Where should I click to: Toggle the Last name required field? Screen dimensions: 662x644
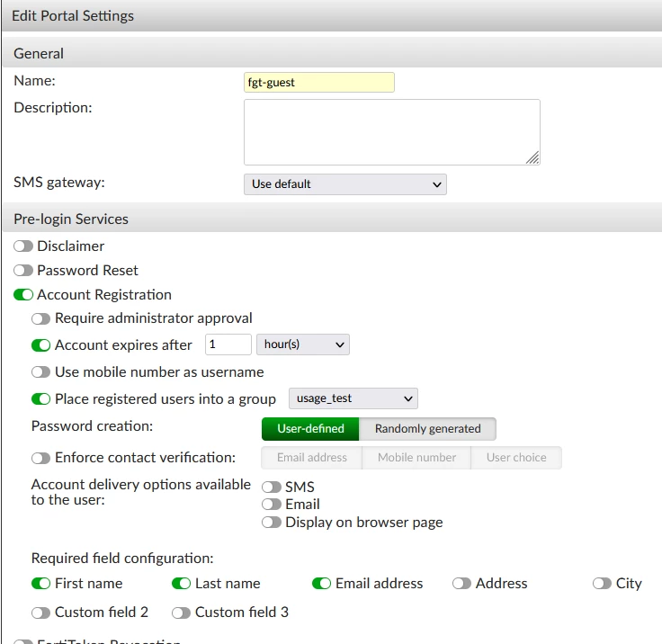coord(181,584)
